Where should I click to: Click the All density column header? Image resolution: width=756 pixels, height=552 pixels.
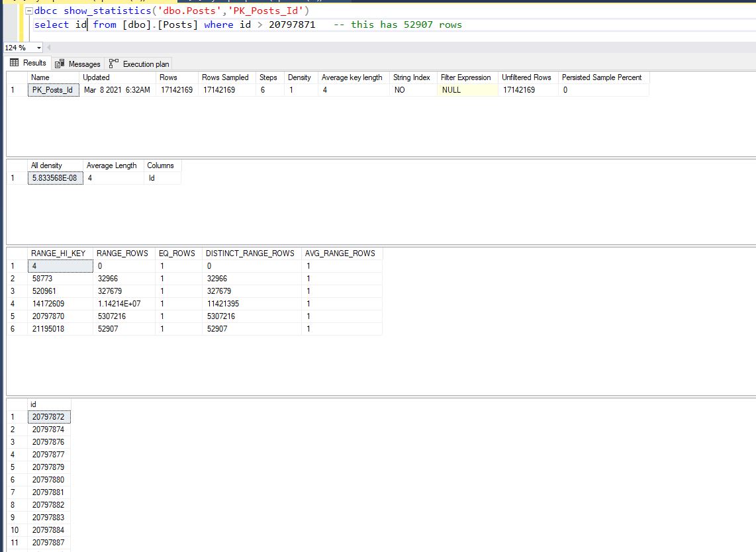pyautogui.click(x=46, y=165)
